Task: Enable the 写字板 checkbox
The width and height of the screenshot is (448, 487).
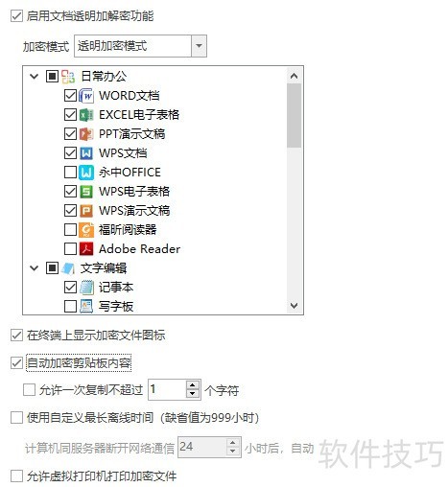Action: tap(70, 306)
